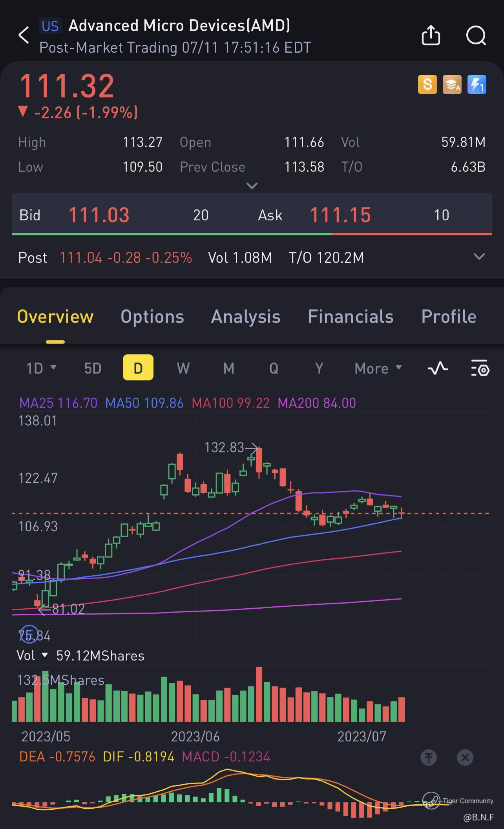Tap the blue lightning bolt badge
The height and width of the screenshot is (829, 504).
tap(477, 84)
